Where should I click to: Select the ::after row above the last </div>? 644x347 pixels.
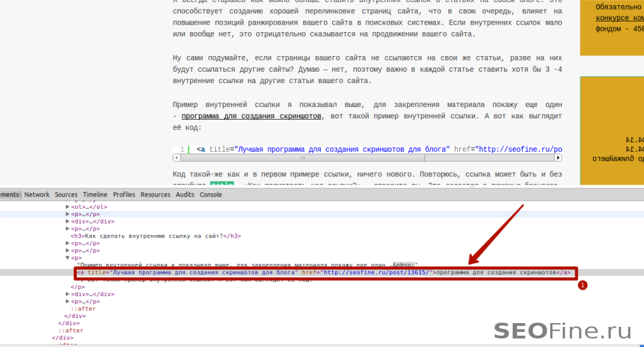pos(70,331)
